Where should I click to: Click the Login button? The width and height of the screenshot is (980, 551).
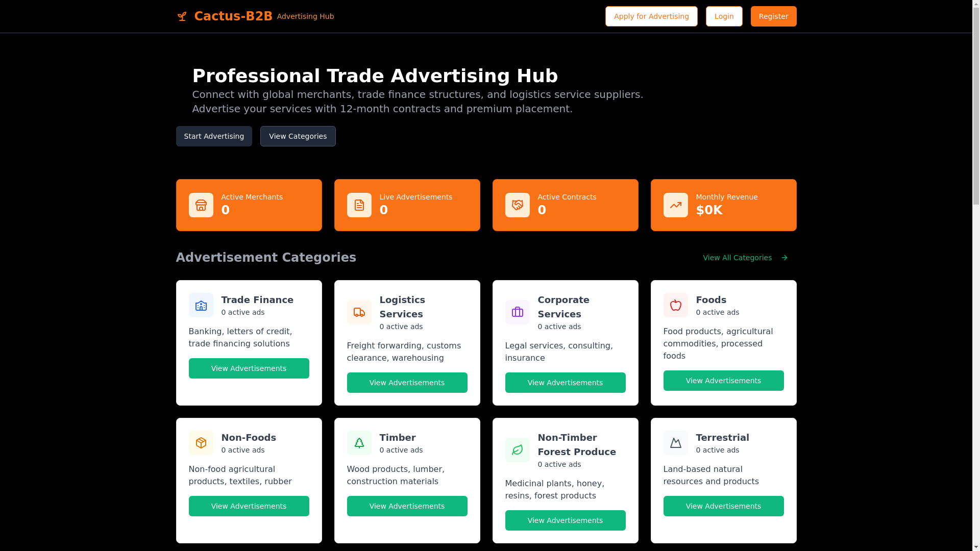(724, 16)
